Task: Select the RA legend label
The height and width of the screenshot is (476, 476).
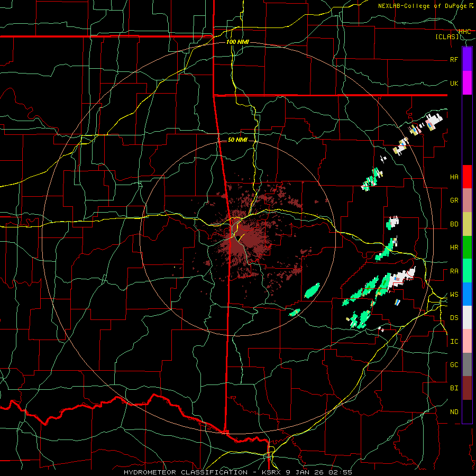Action: (454, 271)
